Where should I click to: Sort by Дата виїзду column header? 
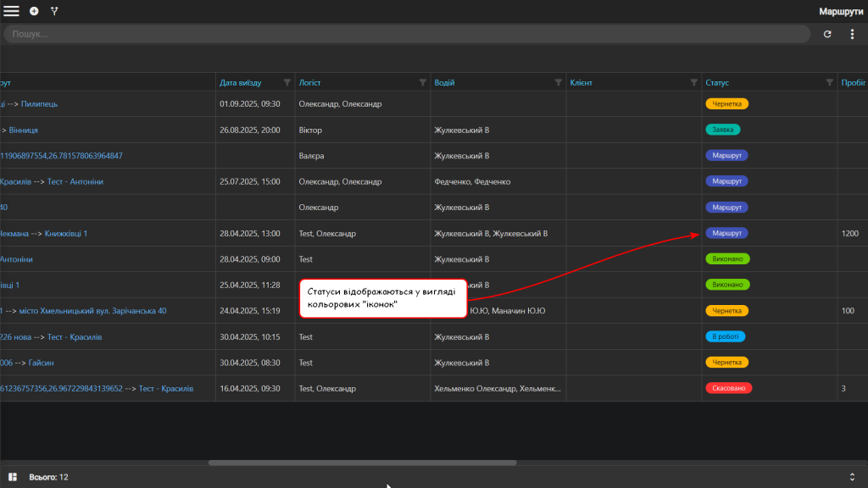(x=240, y=82)
